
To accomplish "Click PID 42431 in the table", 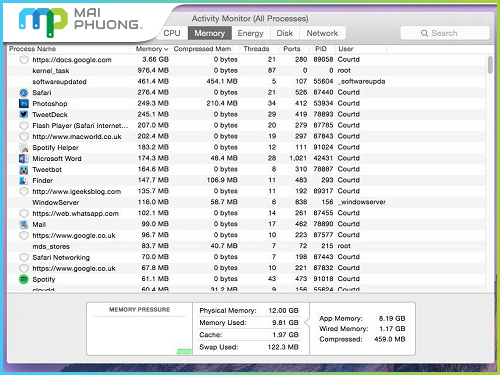I will coord(323,158).
